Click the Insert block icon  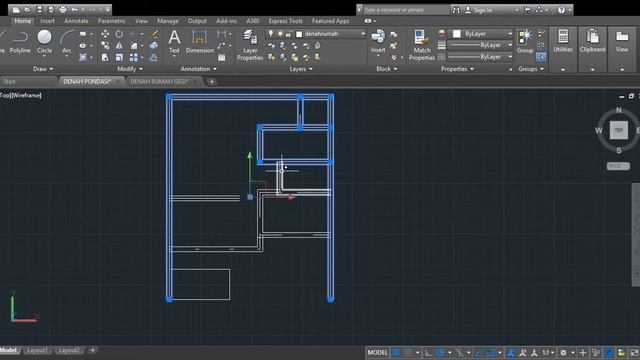point(378,41)
